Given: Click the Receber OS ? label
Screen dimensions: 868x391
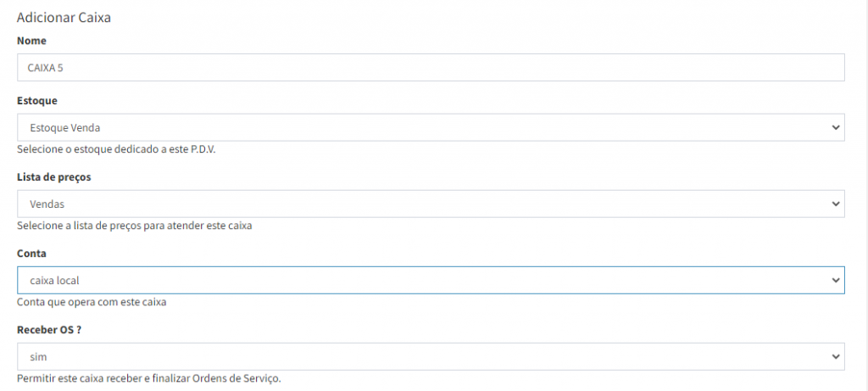Looking at the screenshot, I should (x=49, y=330).
